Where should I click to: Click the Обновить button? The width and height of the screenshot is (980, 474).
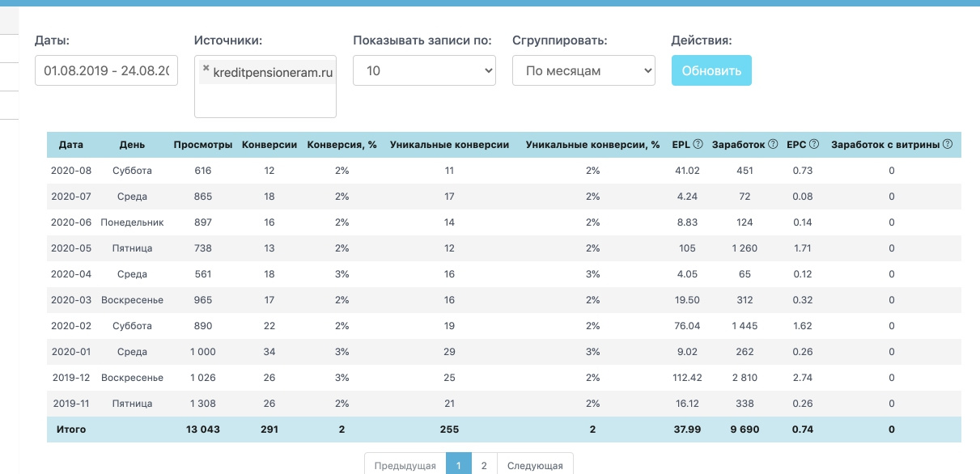click(711, 70)
